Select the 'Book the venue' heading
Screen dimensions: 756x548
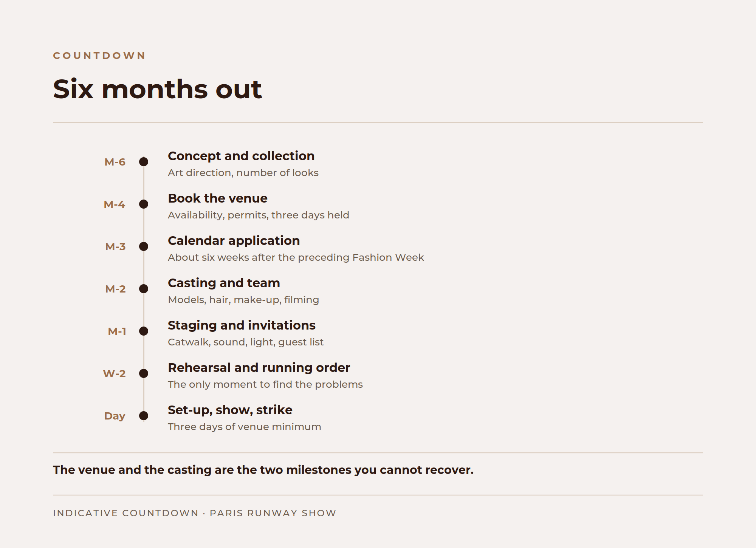(x=218, y=198)
